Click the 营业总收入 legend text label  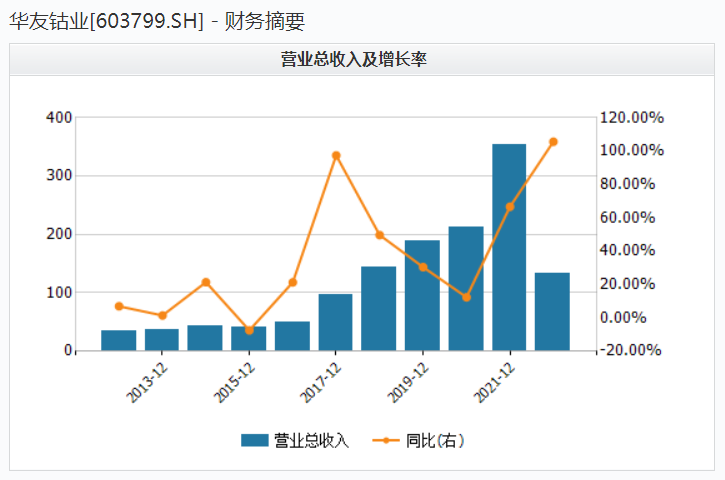tap(311, 440)
